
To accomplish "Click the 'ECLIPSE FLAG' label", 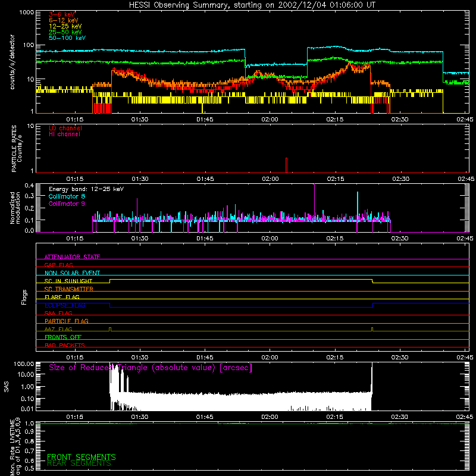I will tap(65, 305).
